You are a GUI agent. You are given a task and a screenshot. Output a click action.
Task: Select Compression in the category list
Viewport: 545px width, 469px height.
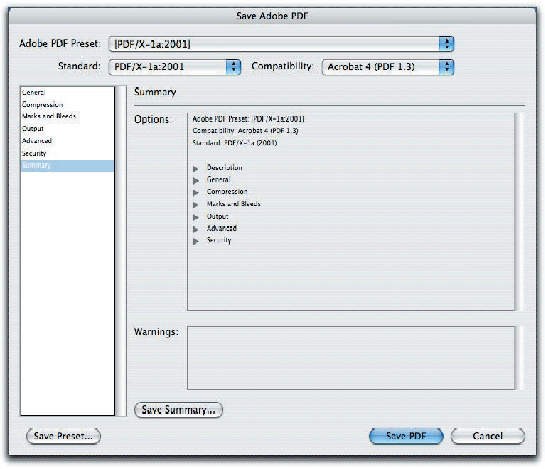click(x=42, y=104)
